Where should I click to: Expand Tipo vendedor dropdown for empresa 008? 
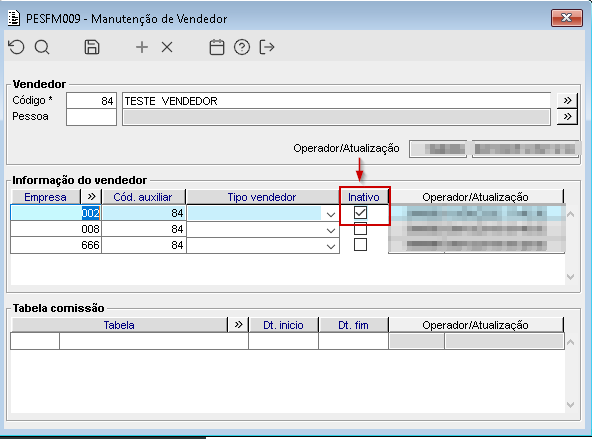click(x=331, y=230)
